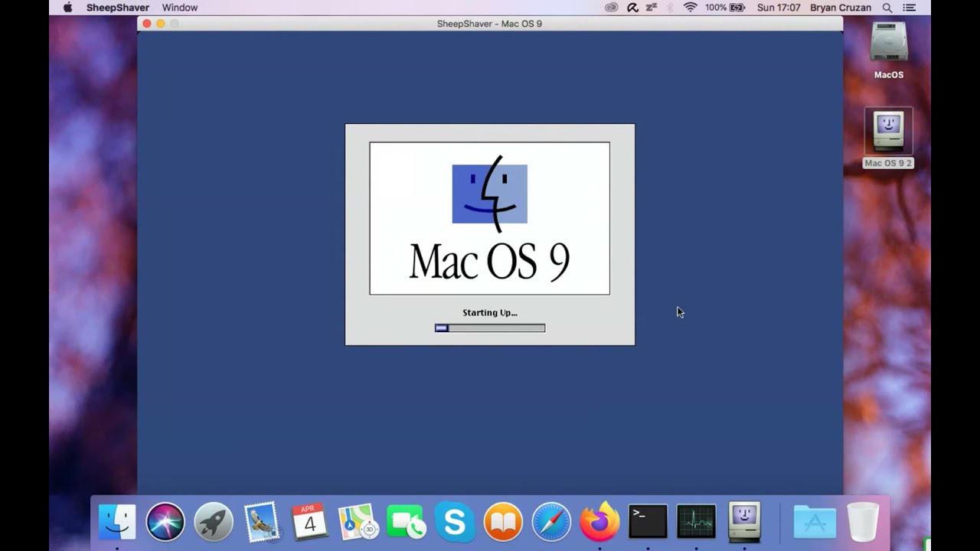This screenshot has height=551, width=980.
Task: Click the sleep zZ menu bar icon
Action: tap(652, 8)
